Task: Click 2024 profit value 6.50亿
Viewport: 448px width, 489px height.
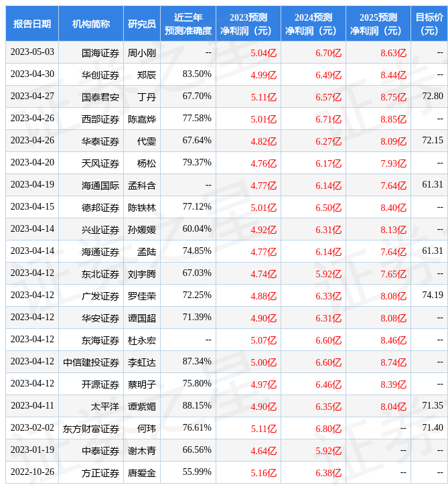Action: (x=329, y=208)
